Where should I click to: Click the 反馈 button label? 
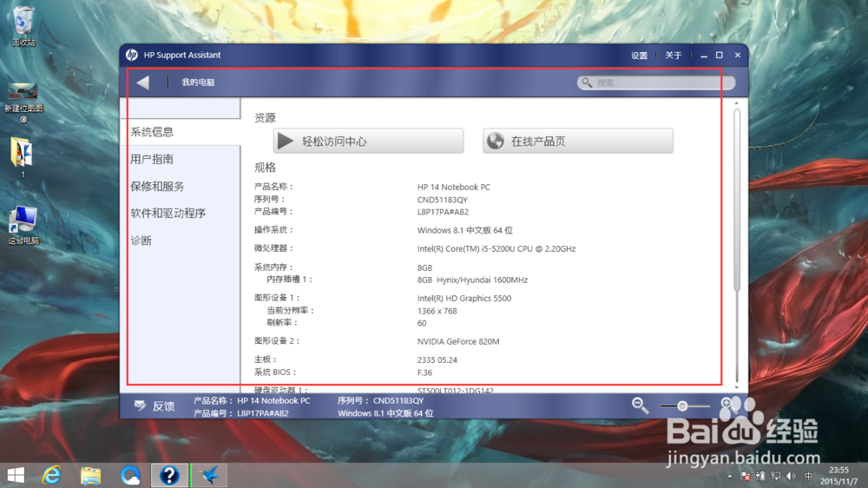click(x=164, y=406)
